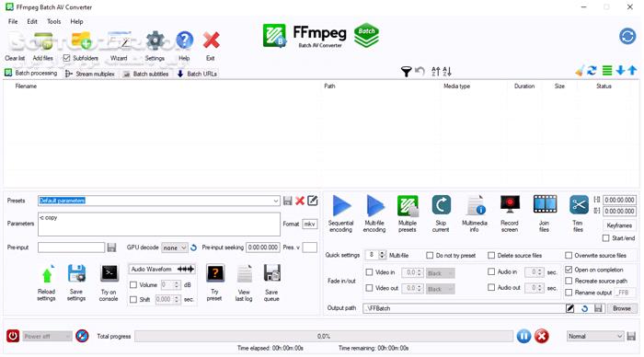
Task: Open the Settings gear
Action: click(x=155, y=40)
